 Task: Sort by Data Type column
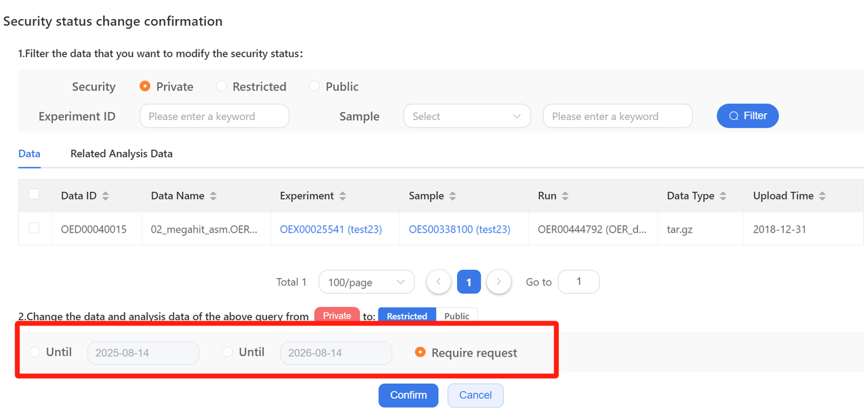pos(723,196)
